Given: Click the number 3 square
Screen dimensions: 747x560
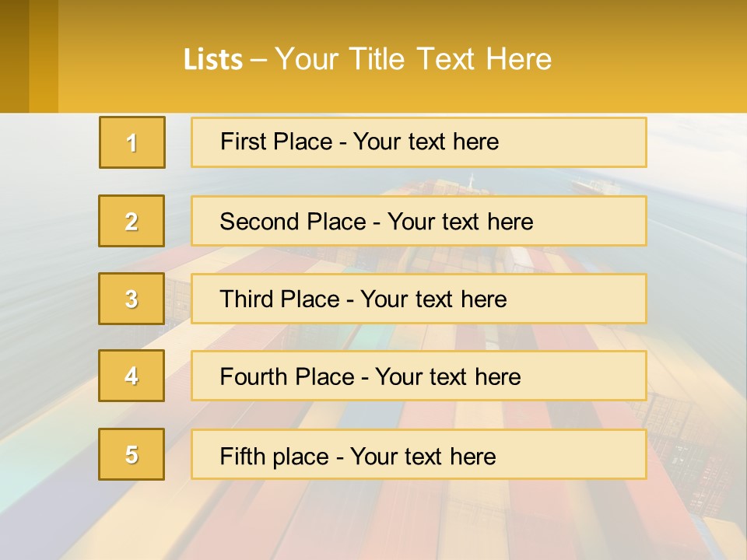Looking at the screenshot, I should [x=132, y=299].
